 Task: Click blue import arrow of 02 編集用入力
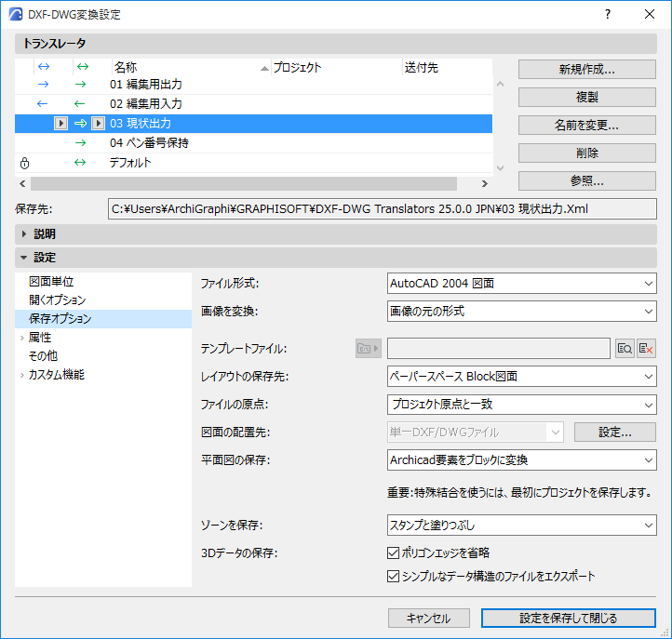tap(42, 103)
